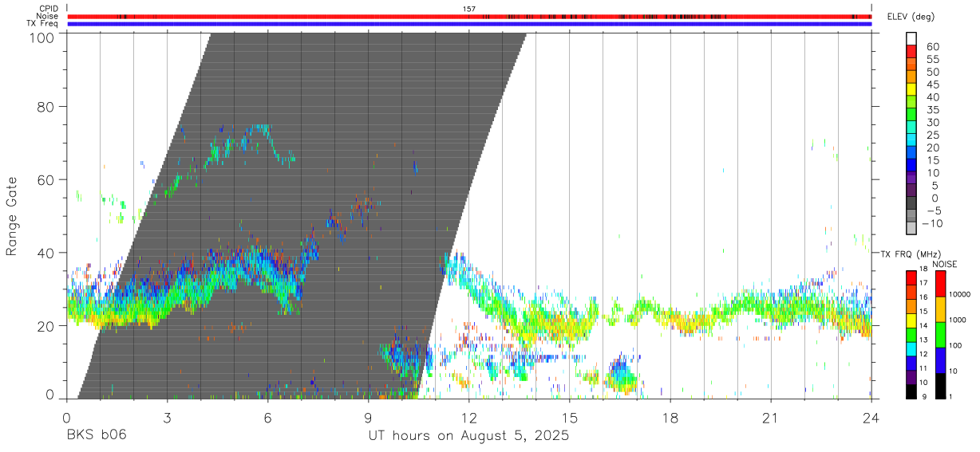
Task: Click the UT hour tick label 3
Action: tap(167, 418)
